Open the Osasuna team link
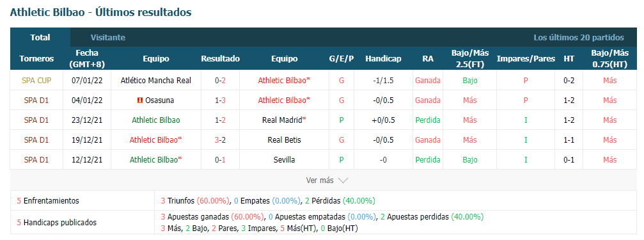The image size is (644, 240). pos(159,100)
